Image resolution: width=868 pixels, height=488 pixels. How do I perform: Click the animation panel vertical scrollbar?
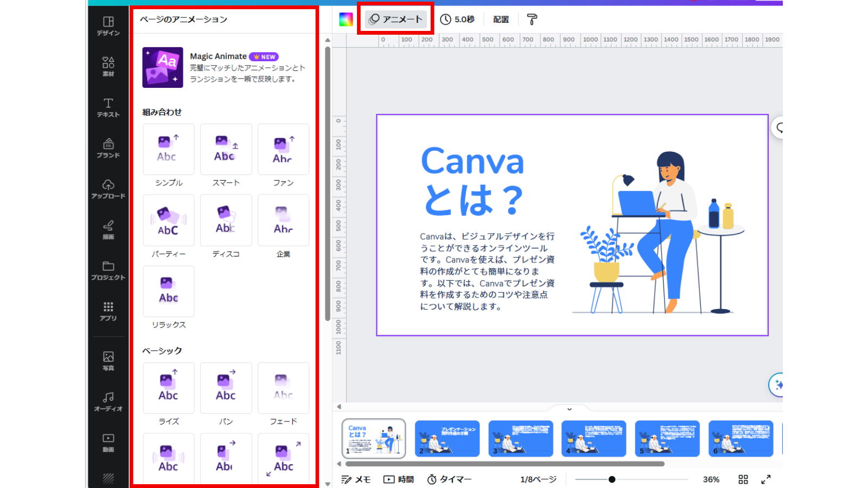(x=328, y=184)
